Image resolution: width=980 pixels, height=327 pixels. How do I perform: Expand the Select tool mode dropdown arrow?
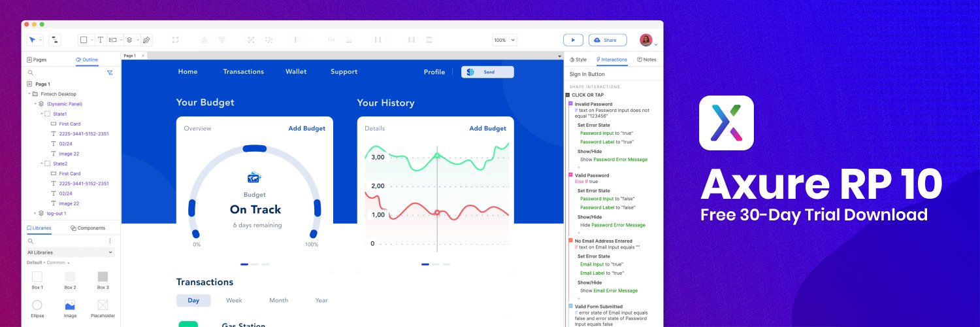coord(41,41)
